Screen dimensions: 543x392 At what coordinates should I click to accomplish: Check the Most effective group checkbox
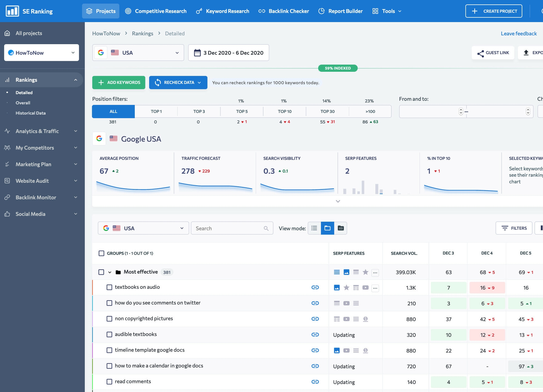click(x=101, y=272)
